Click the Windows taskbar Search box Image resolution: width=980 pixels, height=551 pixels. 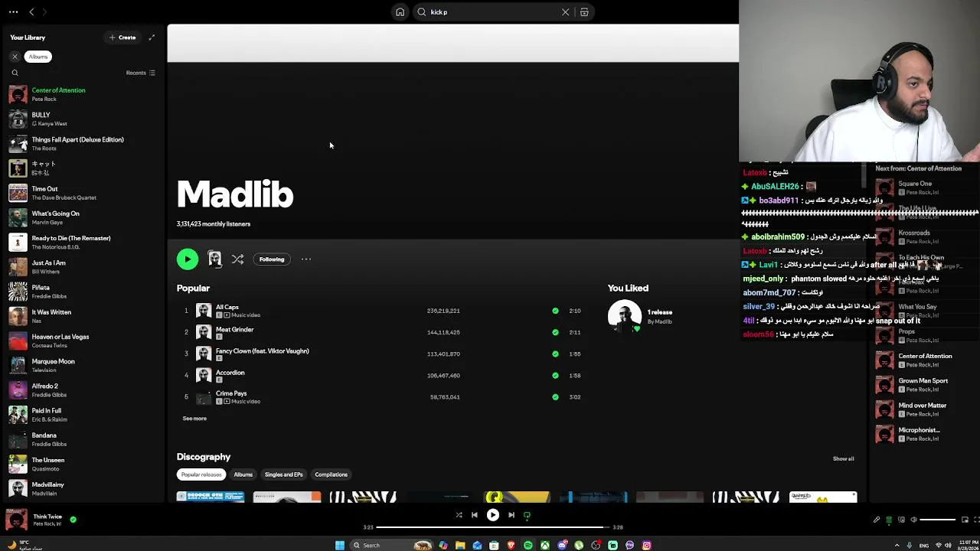coord(390,545)
